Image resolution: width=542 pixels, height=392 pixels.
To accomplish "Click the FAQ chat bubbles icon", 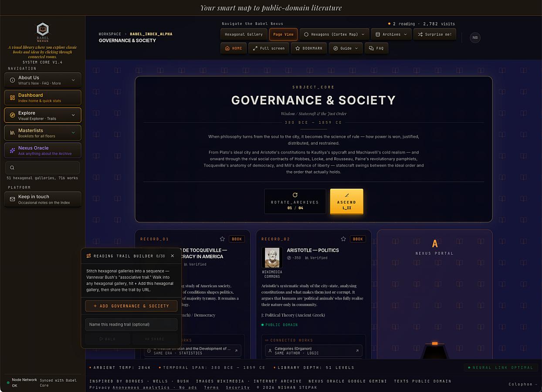I will click(371, 48).
